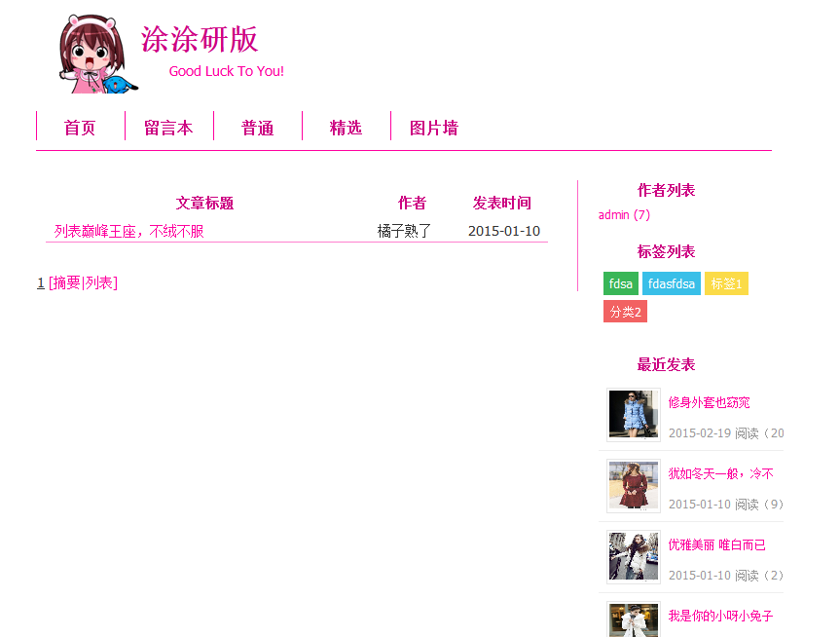Click 2015-02-19 阅读 post info line
Screen dimensions: 840x637
[x=726, y=433]
